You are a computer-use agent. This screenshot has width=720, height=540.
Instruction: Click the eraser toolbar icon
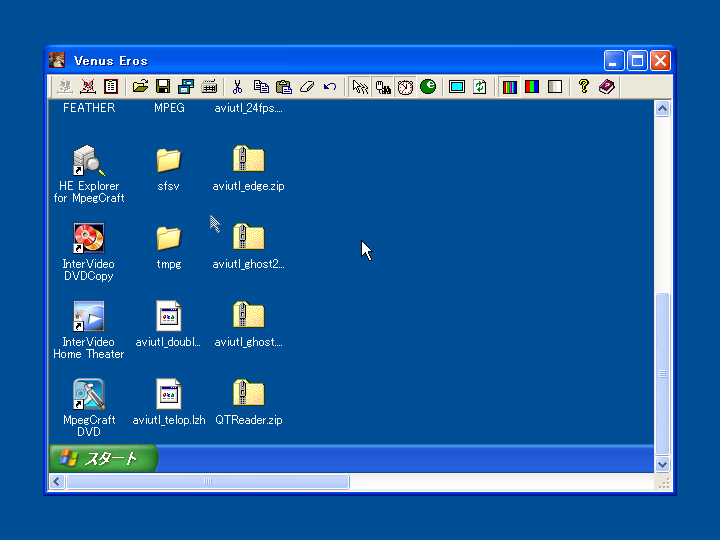coord(307,86)
